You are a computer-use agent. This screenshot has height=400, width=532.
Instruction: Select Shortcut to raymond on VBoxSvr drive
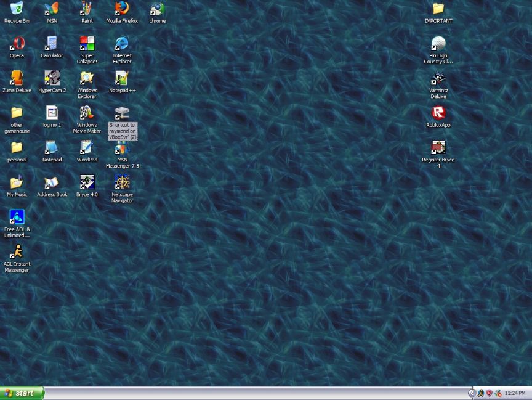point(122,113)
